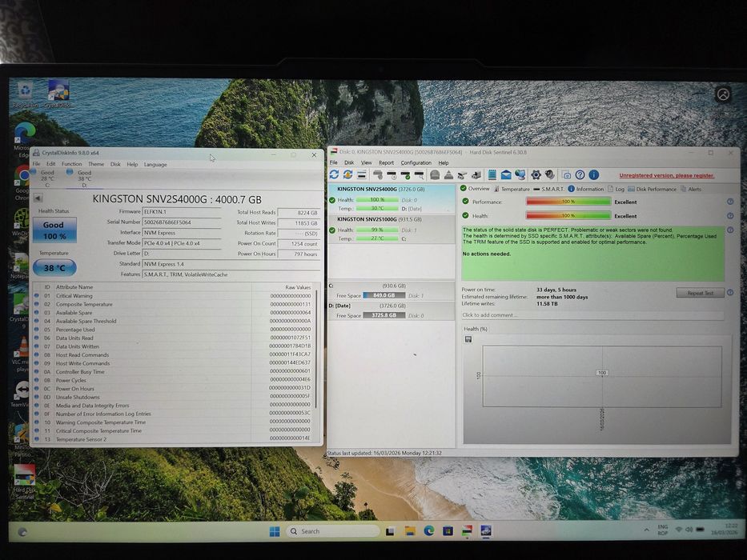The image size is (747, 560).
Task: Select KINGSTON SNV2S1000G disk in Sentinel list
Action: (392, 229)
